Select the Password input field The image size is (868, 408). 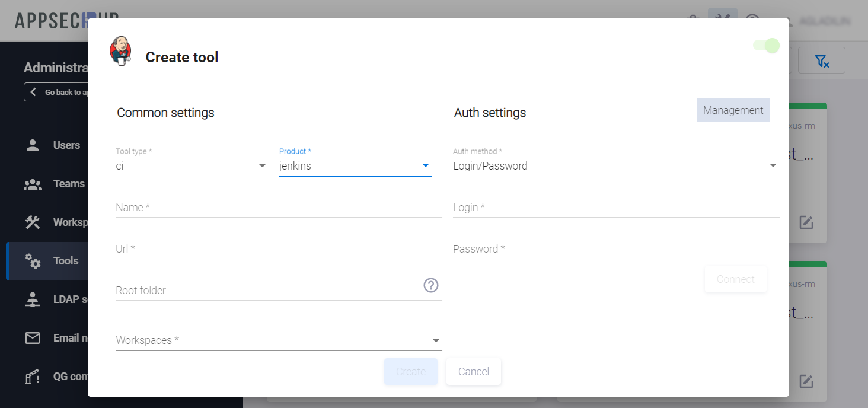click(615, 249)
